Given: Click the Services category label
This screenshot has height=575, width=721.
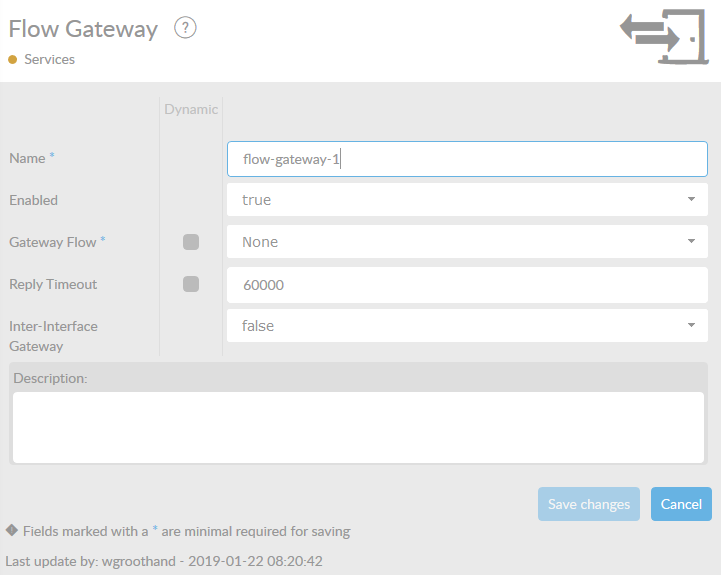Looking at the screenshot, I should tap(50, 60).
